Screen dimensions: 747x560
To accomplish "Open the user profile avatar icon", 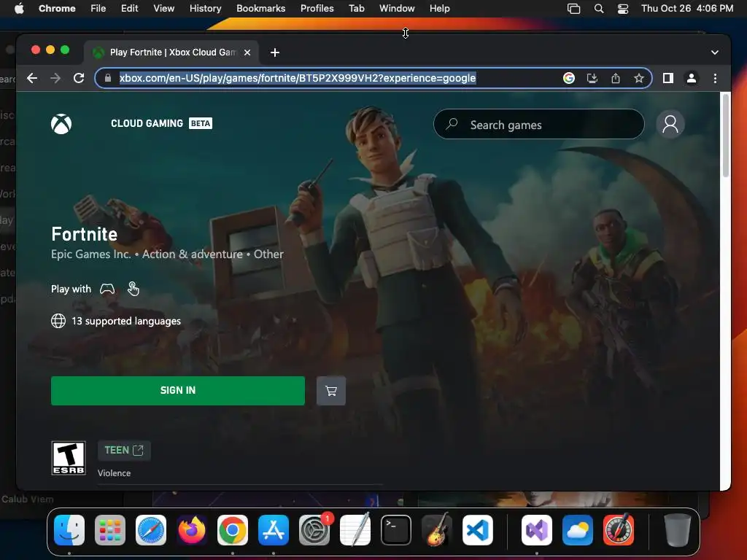I will [x=670, y=124].
